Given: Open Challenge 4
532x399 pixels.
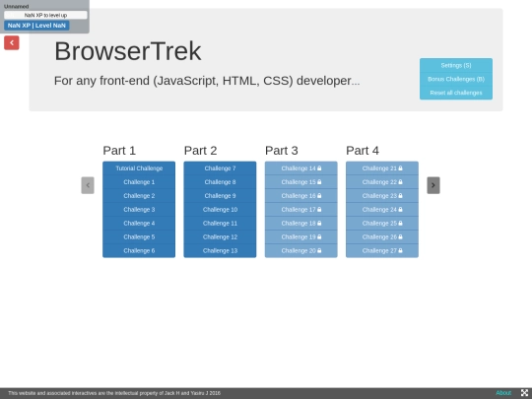Looking at the screenshot, I should pos(139,224).
